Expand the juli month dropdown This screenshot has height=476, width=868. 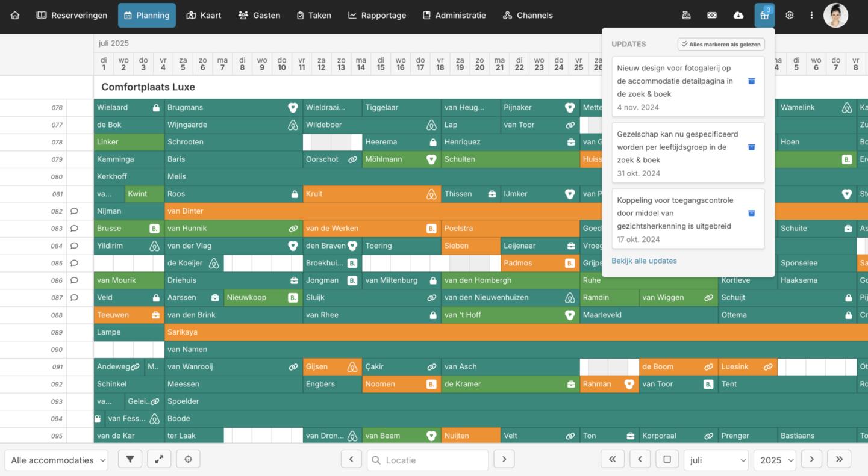[x=716, y=460]
